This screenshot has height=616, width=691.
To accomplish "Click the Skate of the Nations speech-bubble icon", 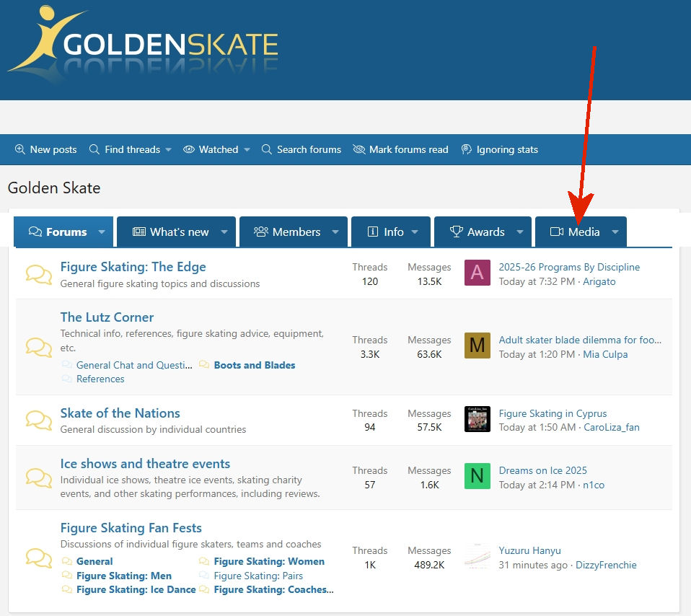I will point(39,420).
